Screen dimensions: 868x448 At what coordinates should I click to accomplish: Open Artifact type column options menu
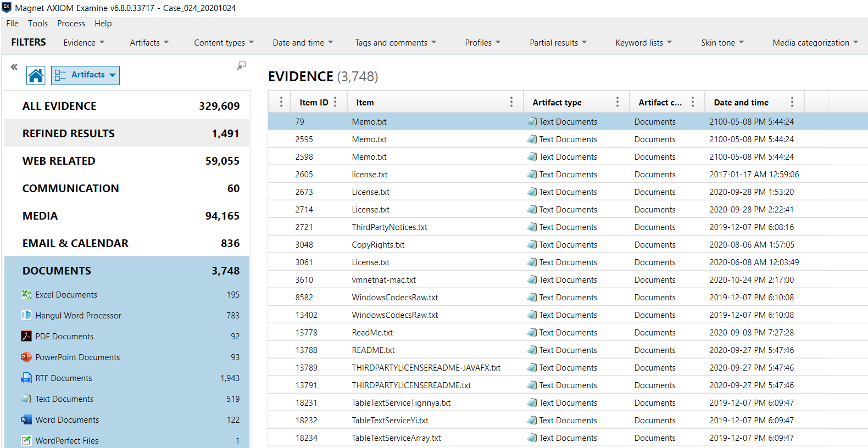617,102
